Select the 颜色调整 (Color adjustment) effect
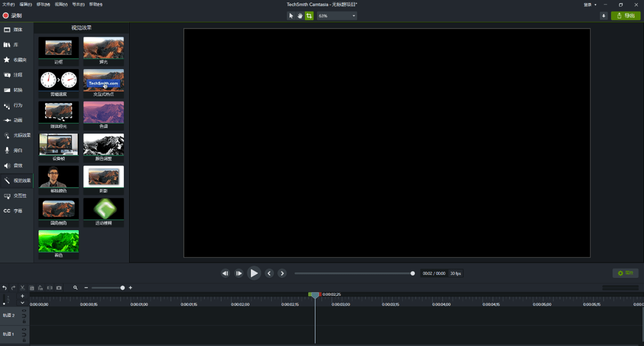The height and width of the screenshot is (346, 644). coord(104,148)
